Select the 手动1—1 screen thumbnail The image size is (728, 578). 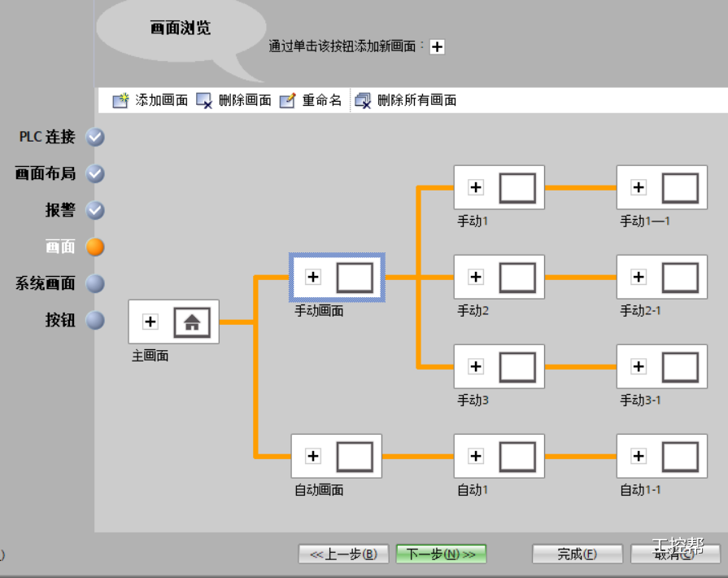coord(680,188)
